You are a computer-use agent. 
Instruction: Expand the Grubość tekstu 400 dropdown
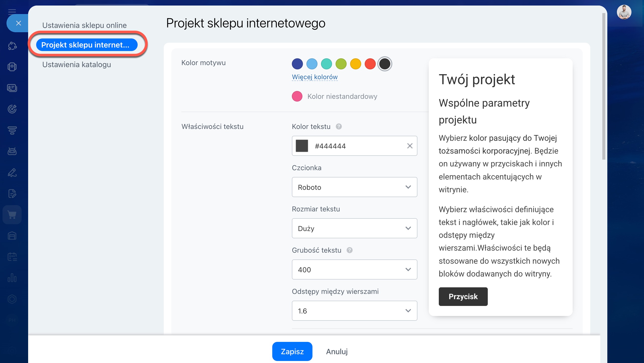(354, 269)
